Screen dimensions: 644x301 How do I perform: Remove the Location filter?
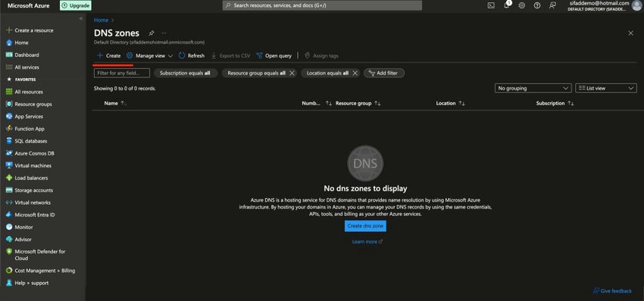[355, 73]
